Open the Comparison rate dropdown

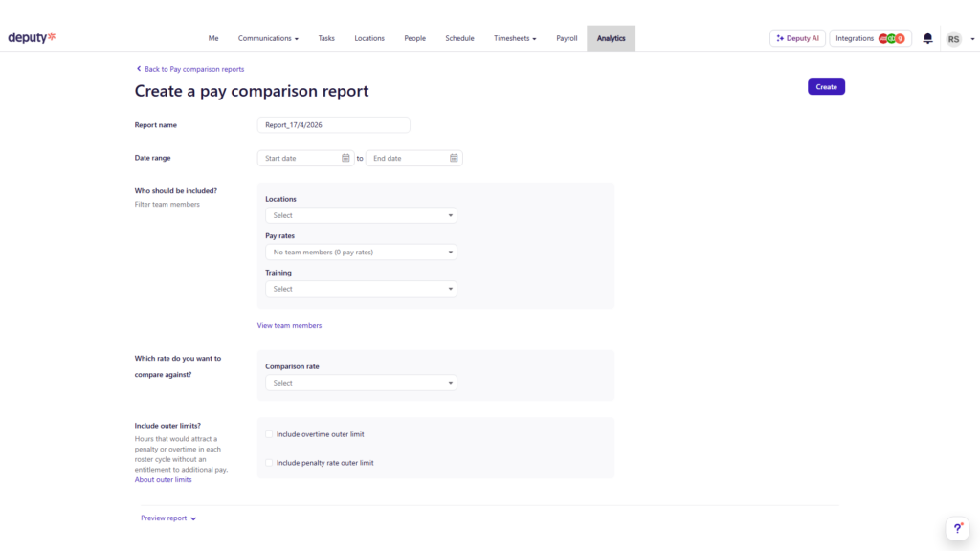tap(361, 383)
